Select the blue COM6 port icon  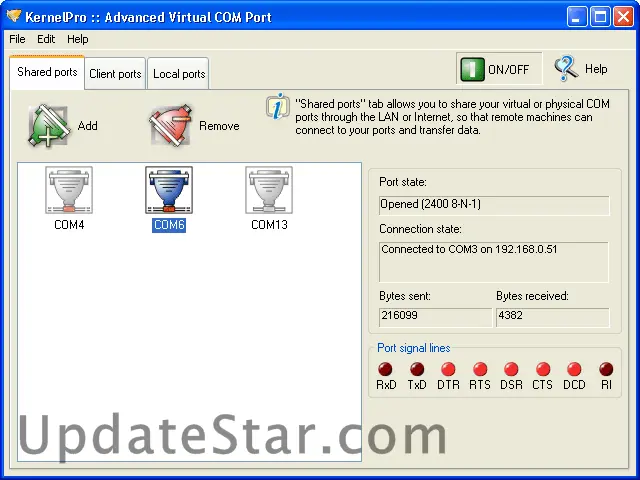(169, 190)
